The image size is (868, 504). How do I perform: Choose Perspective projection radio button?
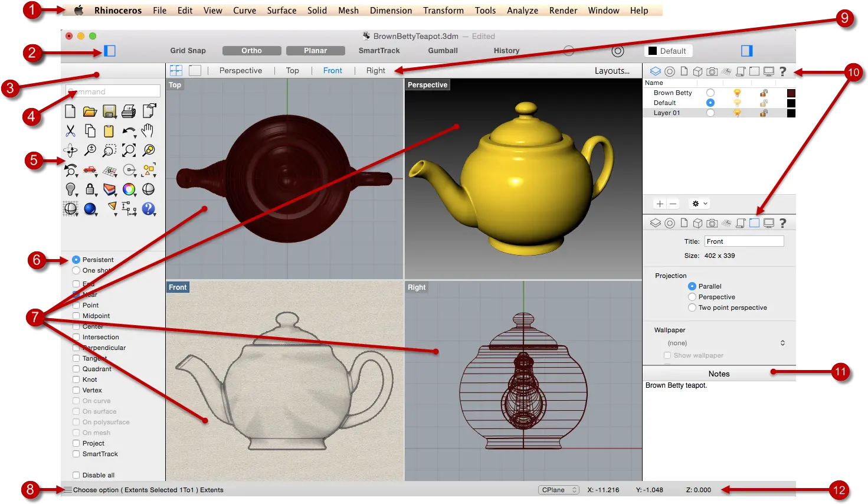coord(692,297)
